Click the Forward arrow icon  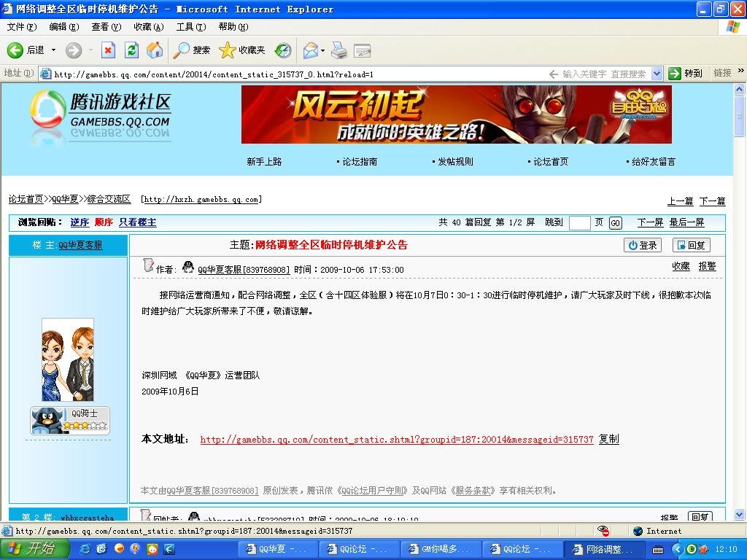point(74,50)
